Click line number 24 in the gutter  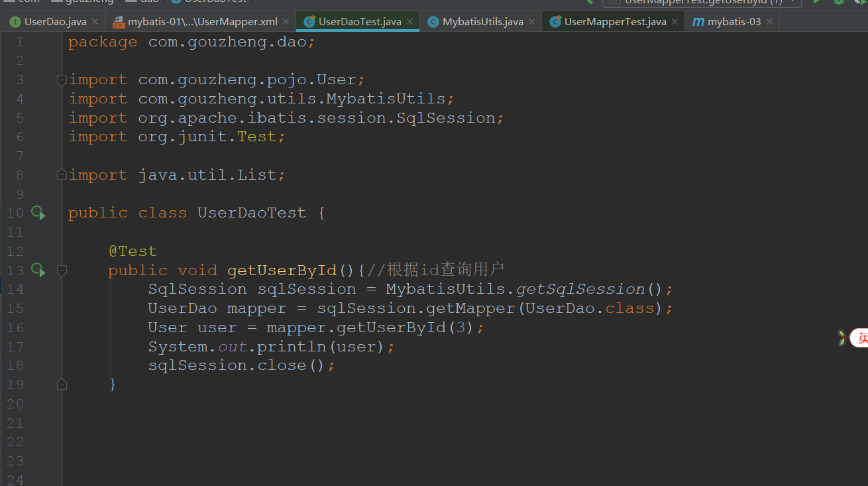pyautogui.click(x=15, y=479)
